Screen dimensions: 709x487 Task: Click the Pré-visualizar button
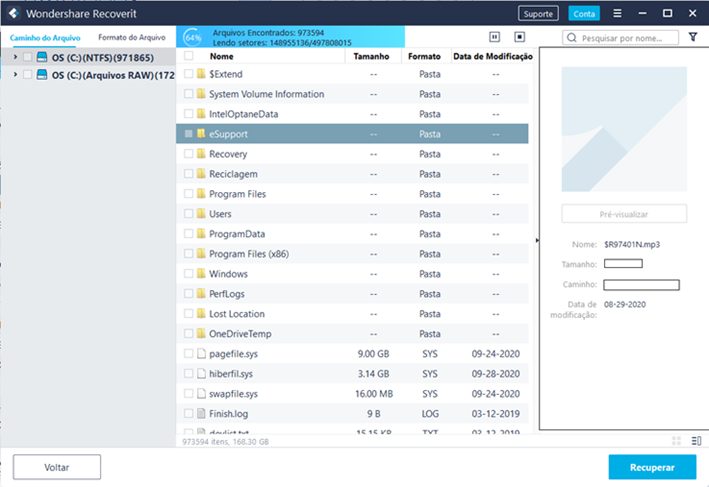[624, 214]
